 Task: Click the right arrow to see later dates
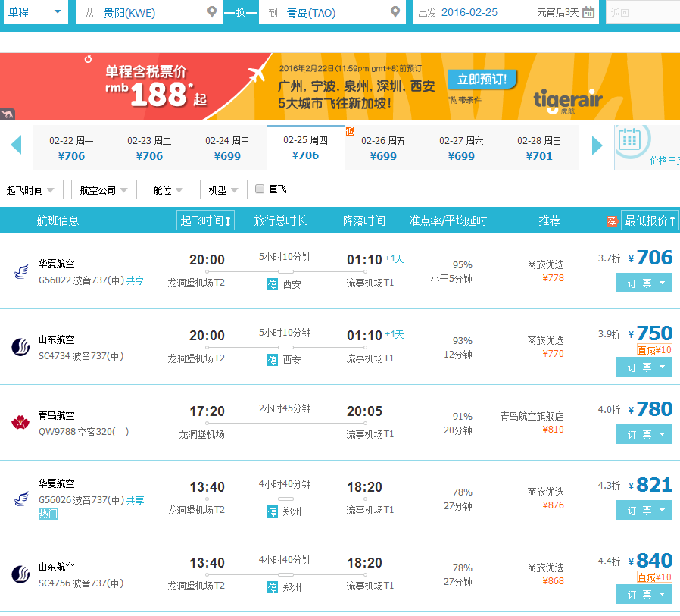coord(597,144)
